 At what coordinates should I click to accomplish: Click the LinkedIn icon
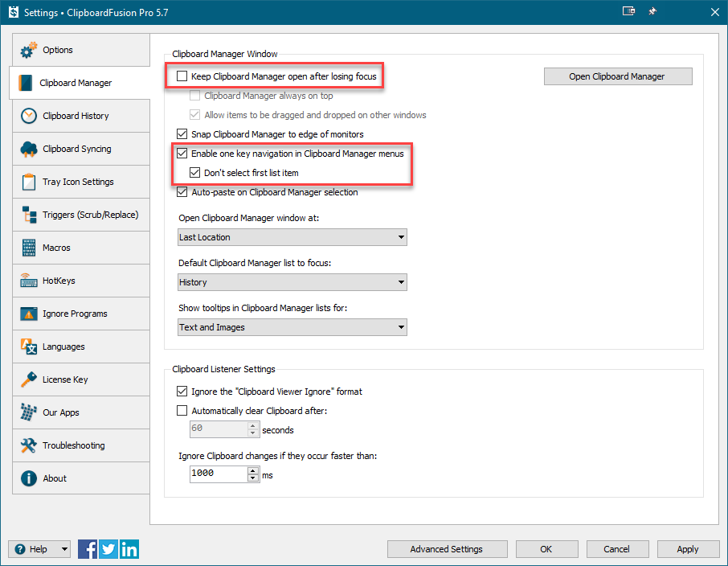coord(129,549)
